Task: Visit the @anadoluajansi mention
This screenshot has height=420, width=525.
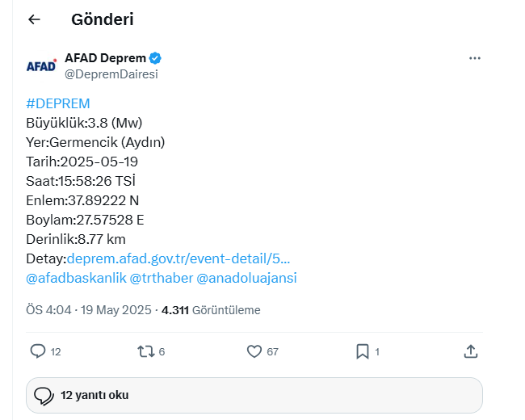Action: pyautogui.click(x=246, y=278)
